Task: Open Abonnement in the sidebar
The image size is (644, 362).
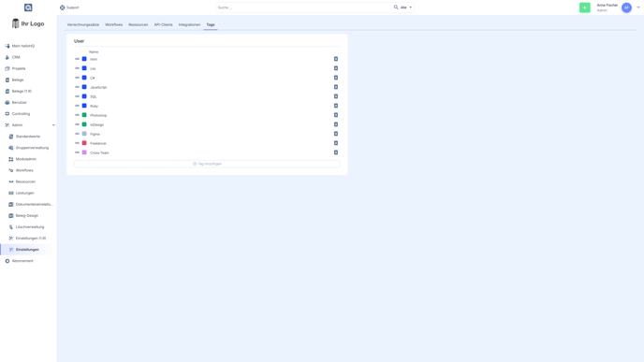Action: click(x=22, y=261)
